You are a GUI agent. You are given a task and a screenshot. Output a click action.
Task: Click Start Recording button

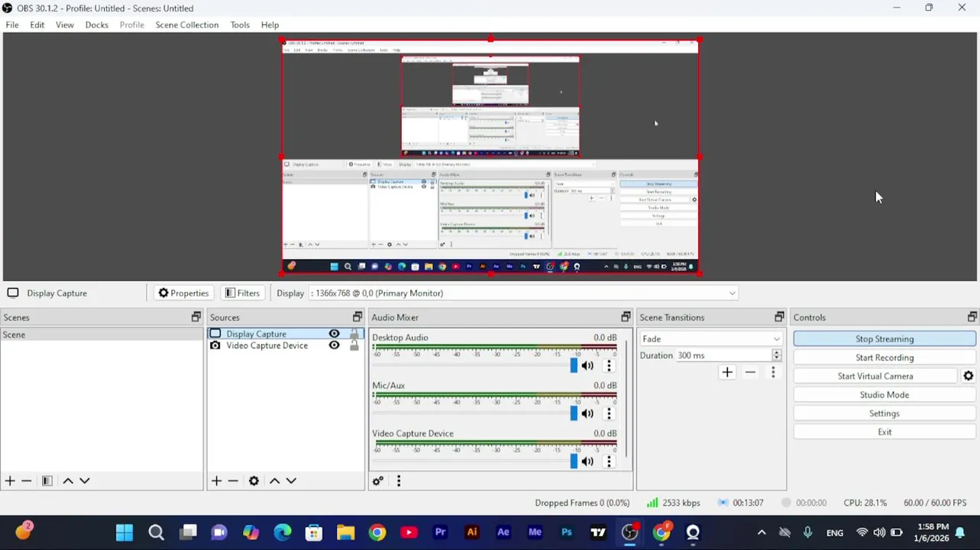(885, 357)
